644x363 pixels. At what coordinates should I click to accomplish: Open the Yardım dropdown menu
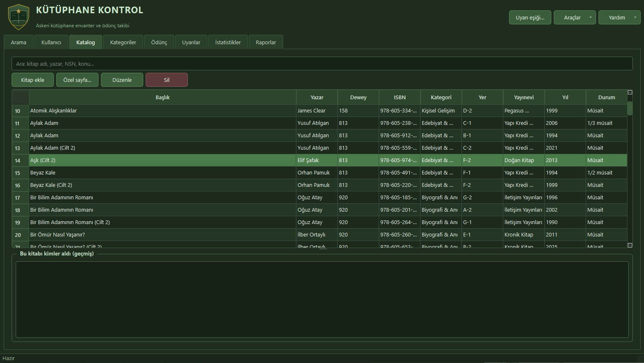pos(619,17)
